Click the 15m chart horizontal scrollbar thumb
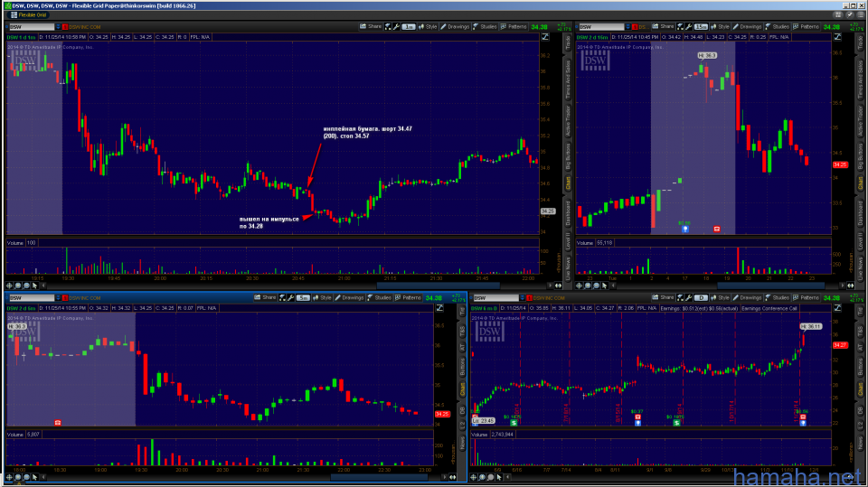 click(770, 286)
